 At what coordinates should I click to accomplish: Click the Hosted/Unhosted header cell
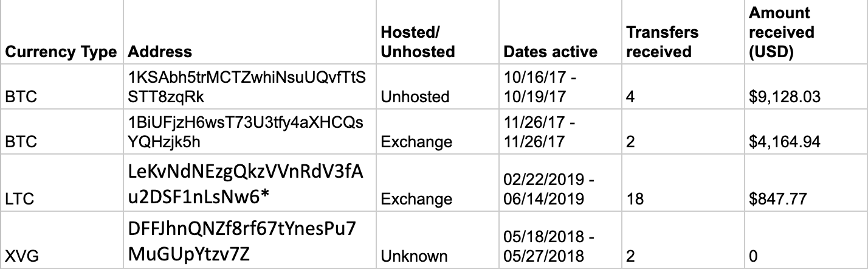click(x=418, y=41)
